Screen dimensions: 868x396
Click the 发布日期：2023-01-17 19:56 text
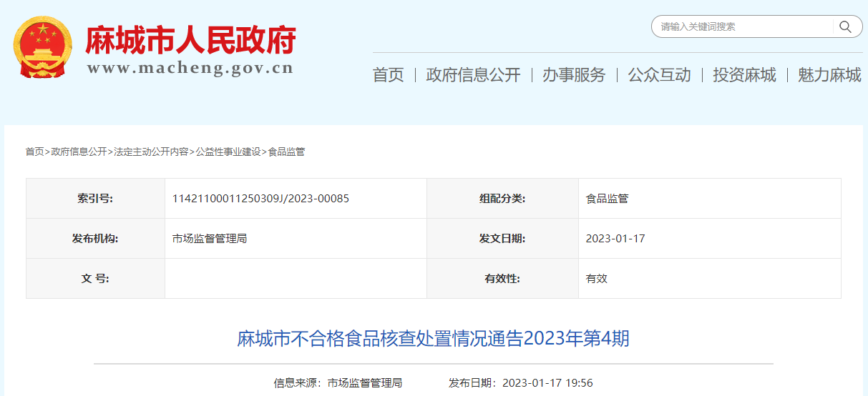pos(521,382)
